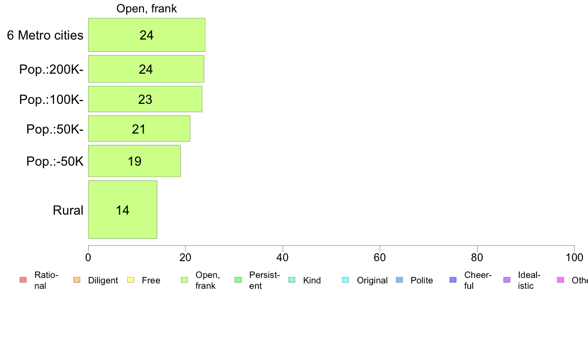Select the Pop.:50K- bar showing 21

tap(139, 129)
